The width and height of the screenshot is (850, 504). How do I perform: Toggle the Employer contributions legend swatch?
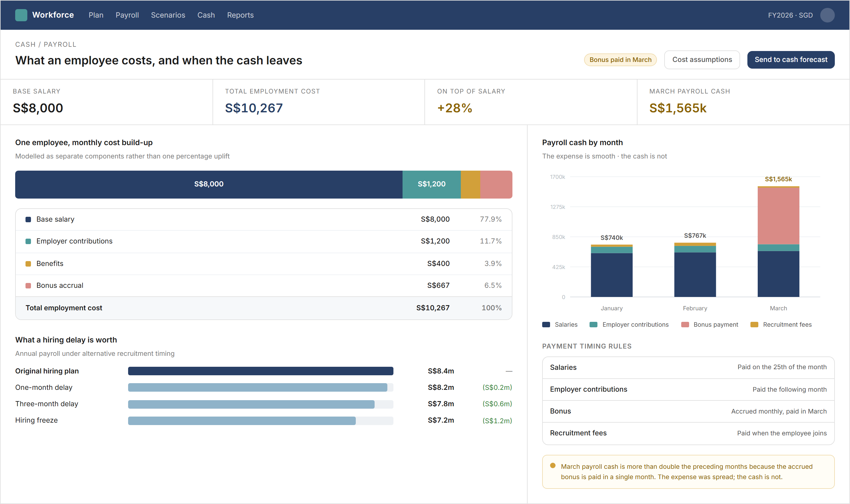tap(593, 325)
